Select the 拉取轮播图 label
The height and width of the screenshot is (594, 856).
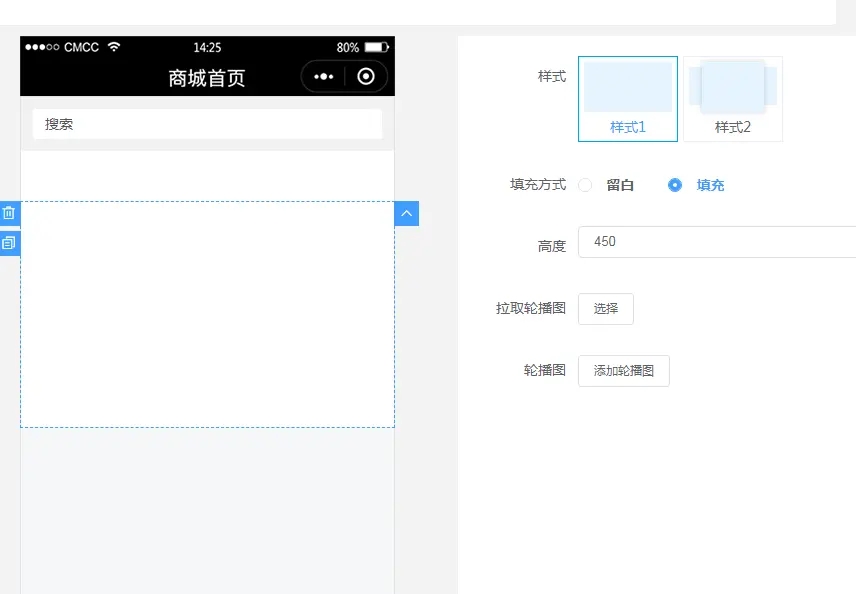531,308
